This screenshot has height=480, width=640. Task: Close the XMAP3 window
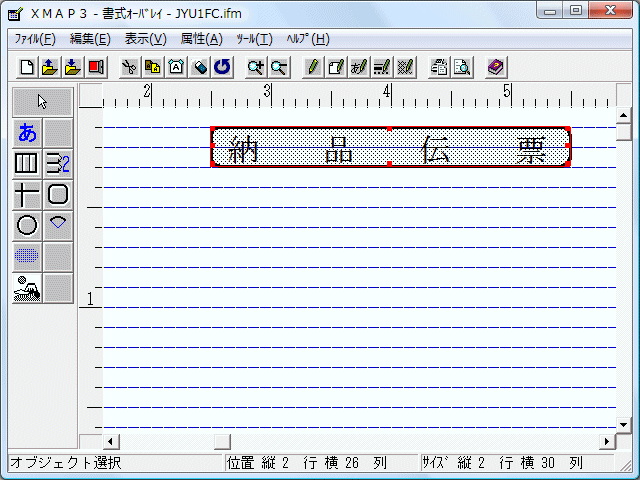(611, 11)
